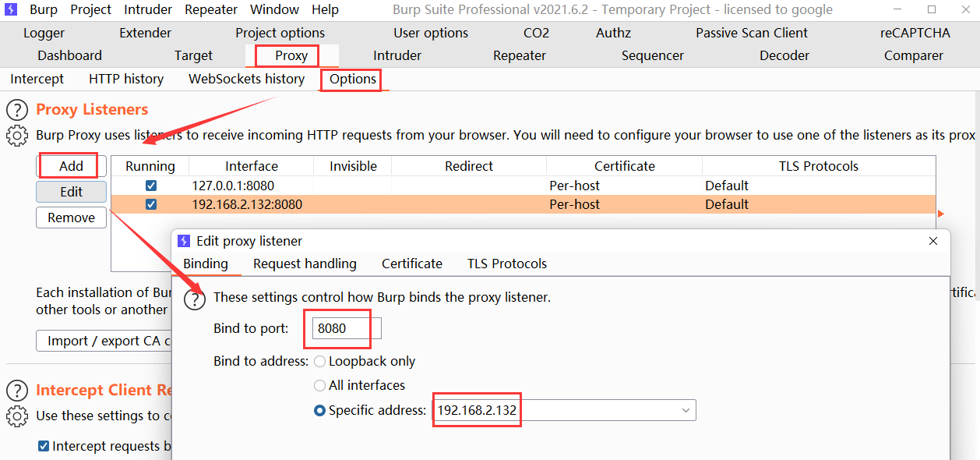Open the reCAPTCHA tab
The height and width of the screenshot is (460, 980).
pyautogui.click(x=915, y=33)
